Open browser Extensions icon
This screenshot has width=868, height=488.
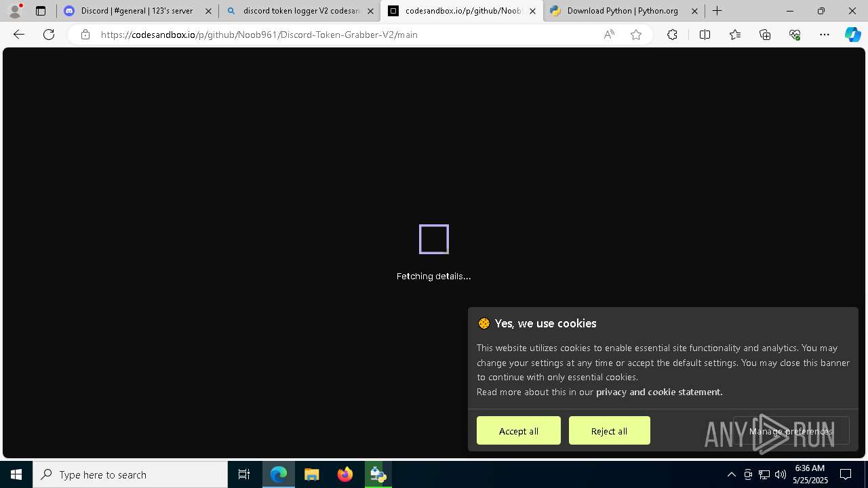672,35
